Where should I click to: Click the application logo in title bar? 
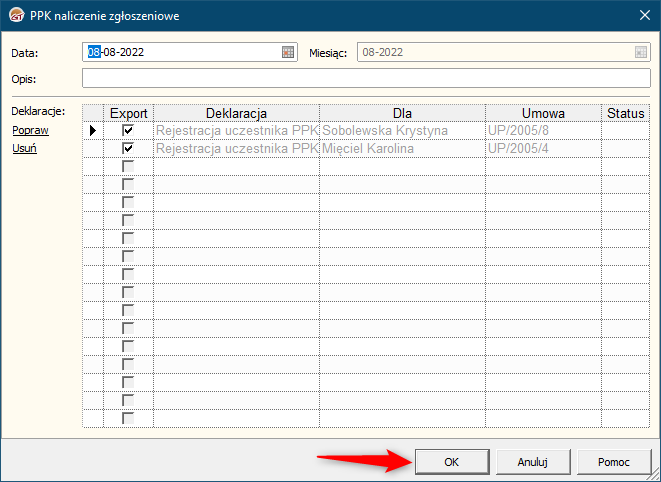tap(16, 16)
